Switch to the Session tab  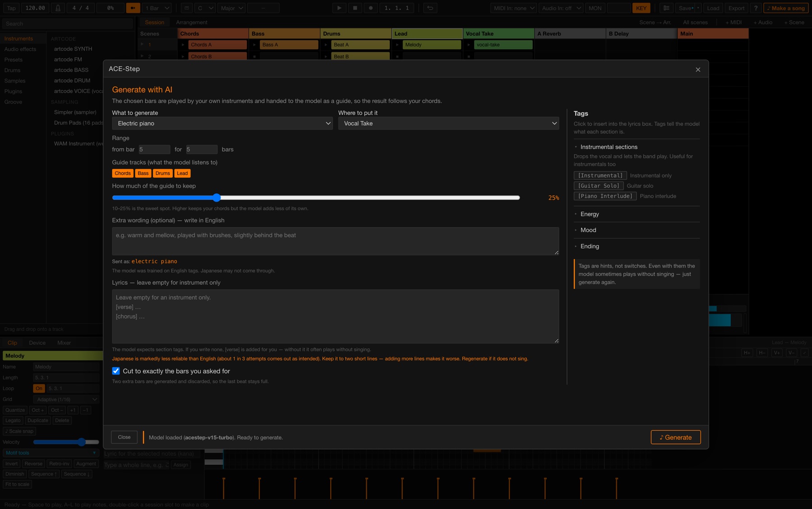click(x=154, y=22)
